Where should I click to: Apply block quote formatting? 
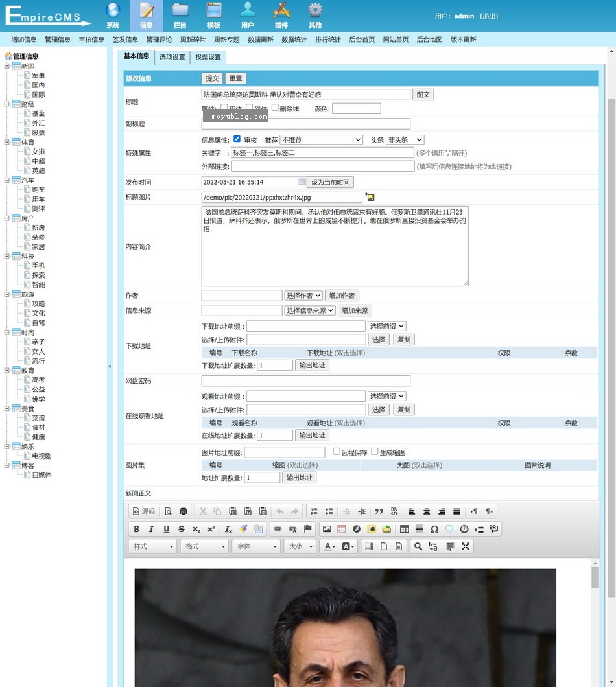coord(379,511)
